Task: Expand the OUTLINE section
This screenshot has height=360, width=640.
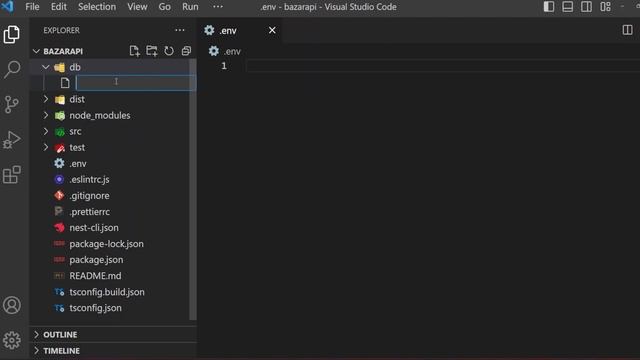Action: (x=36, y=335)
